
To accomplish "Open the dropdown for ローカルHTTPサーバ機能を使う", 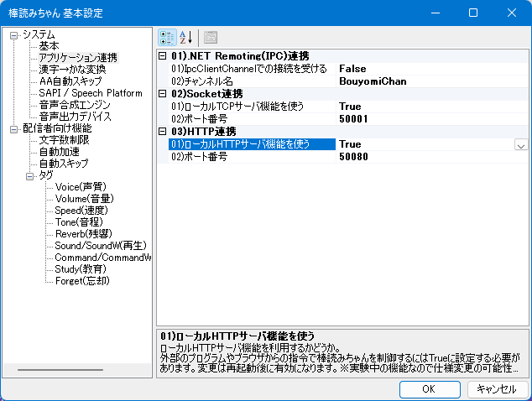I will (520, 144).
